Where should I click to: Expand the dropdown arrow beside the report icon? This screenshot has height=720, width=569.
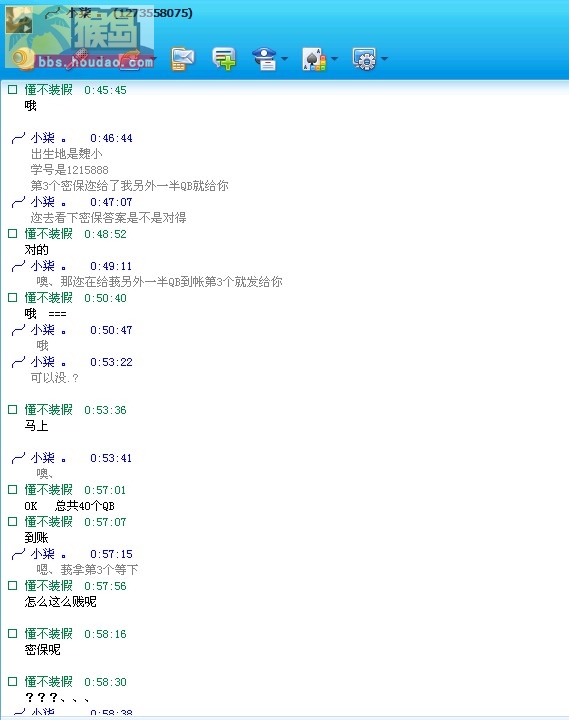point(285,59)
